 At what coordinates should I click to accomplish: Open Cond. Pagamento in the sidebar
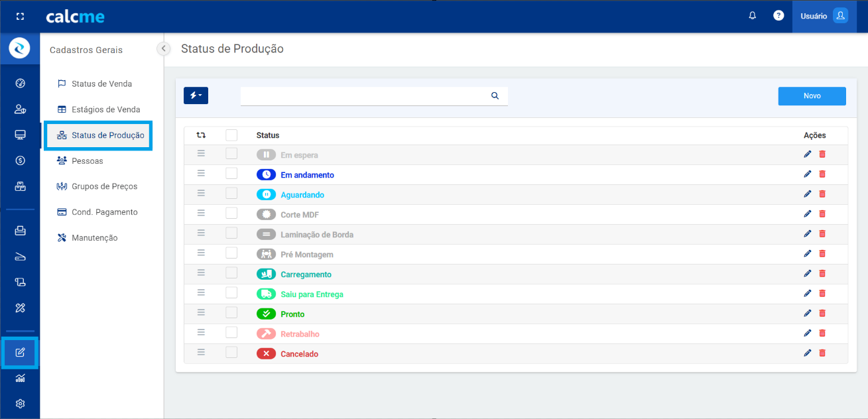(x=104, y=212)
